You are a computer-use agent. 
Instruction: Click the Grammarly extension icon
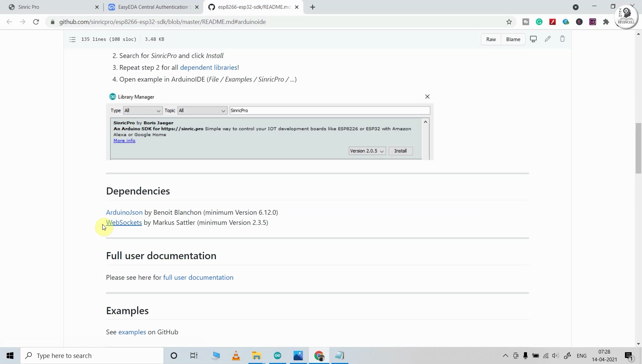point(539,22)
